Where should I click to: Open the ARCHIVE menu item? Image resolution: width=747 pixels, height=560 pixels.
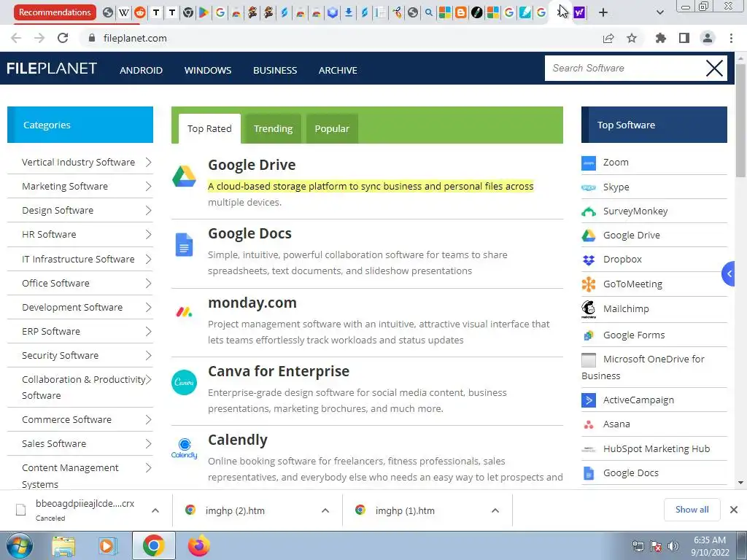pos(338,71)
